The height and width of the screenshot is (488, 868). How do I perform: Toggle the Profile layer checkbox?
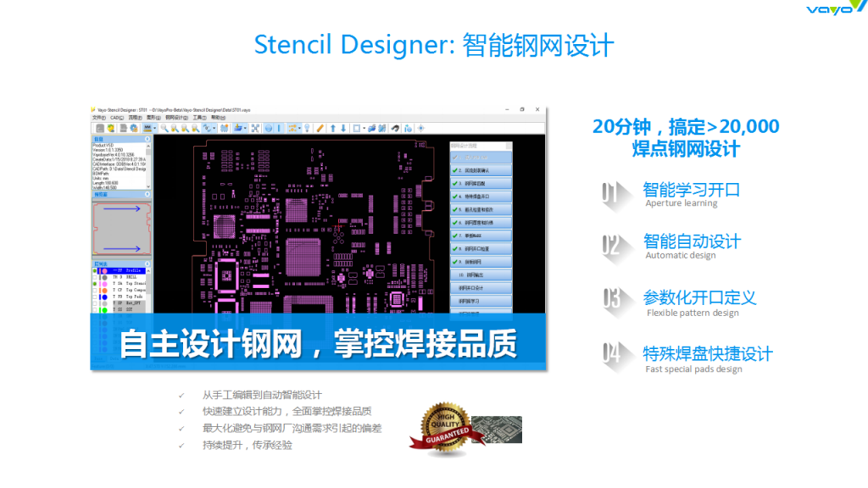pos(95,271)
